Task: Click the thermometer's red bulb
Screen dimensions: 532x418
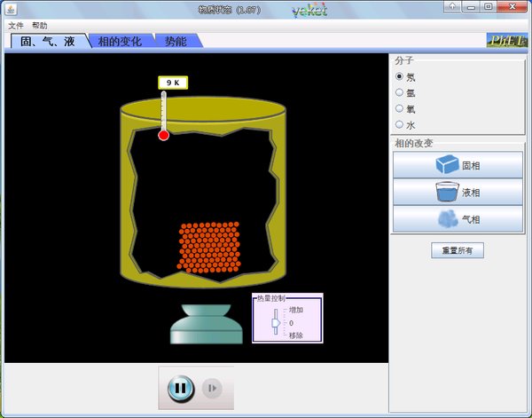Action: (x=163, y=136)
